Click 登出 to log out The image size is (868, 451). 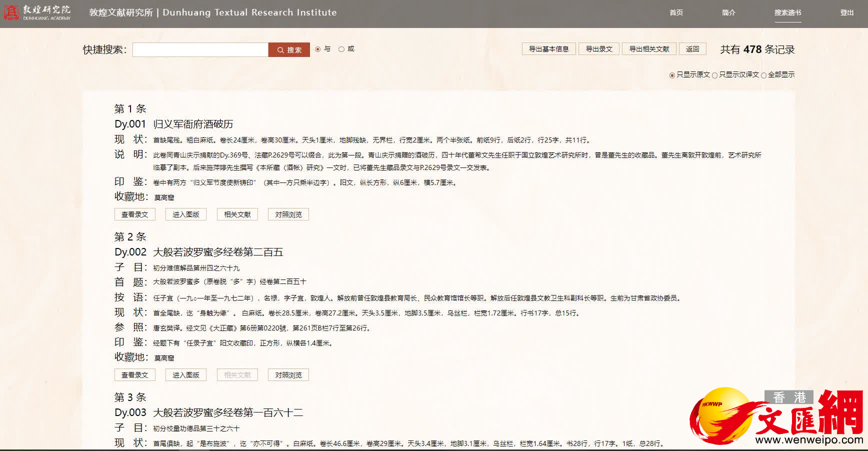point(846,12)
